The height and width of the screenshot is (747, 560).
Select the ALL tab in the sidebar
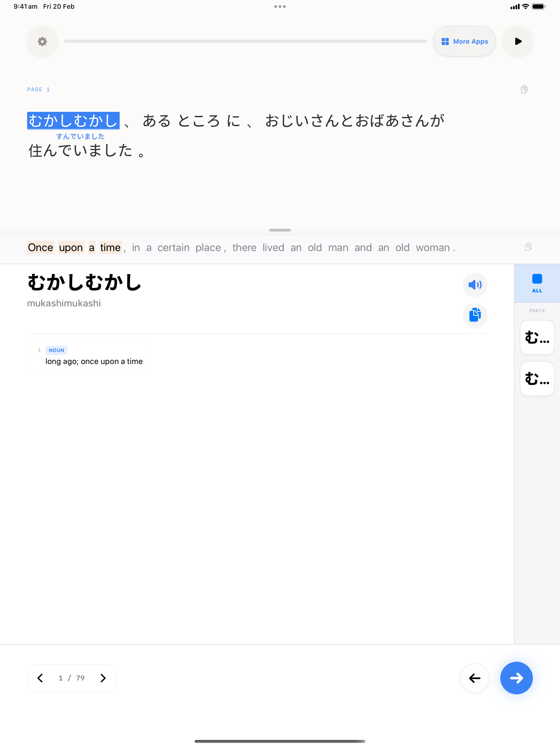tap(537, 283)
